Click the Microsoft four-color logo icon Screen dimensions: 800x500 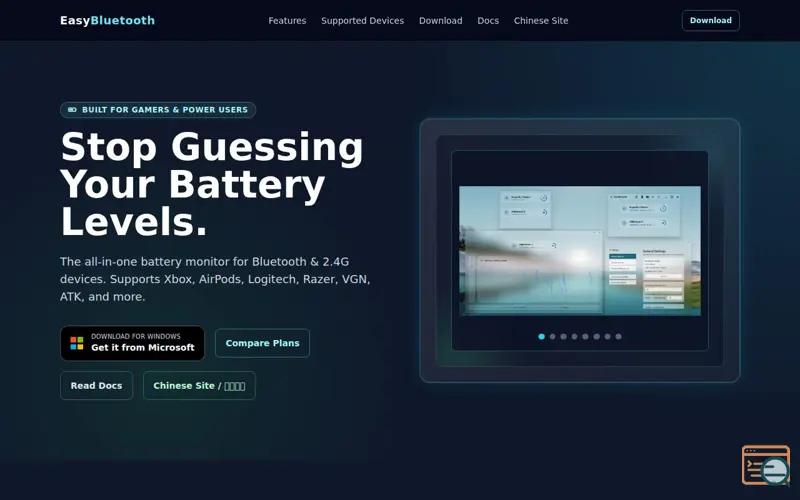tap(77, 343)
